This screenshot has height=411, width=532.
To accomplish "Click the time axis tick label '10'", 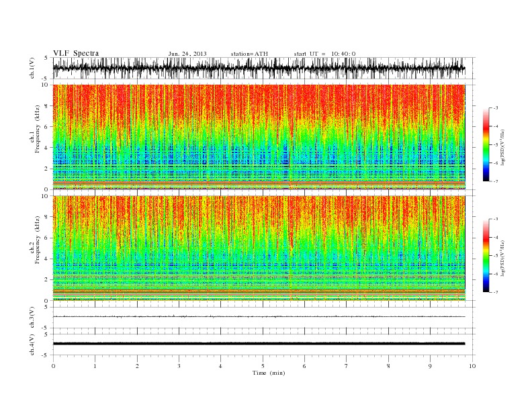I will coord(472,366).
